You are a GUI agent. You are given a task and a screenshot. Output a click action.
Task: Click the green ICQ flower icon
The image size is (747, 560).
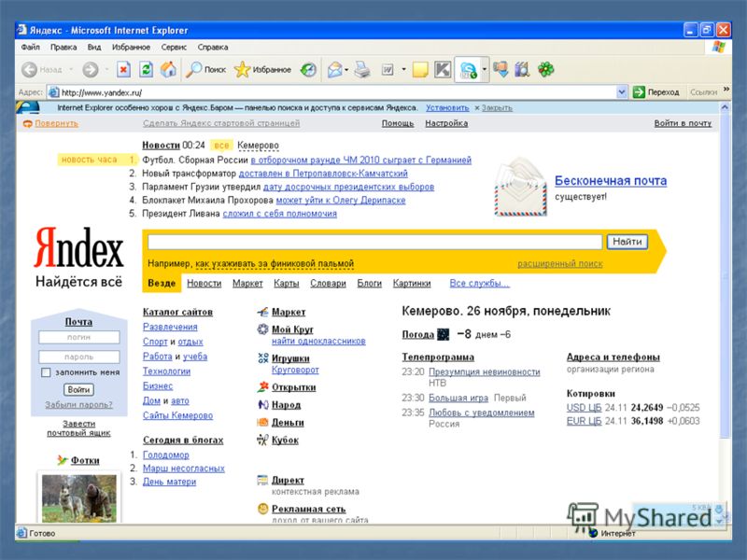click(x=546, y=69)
